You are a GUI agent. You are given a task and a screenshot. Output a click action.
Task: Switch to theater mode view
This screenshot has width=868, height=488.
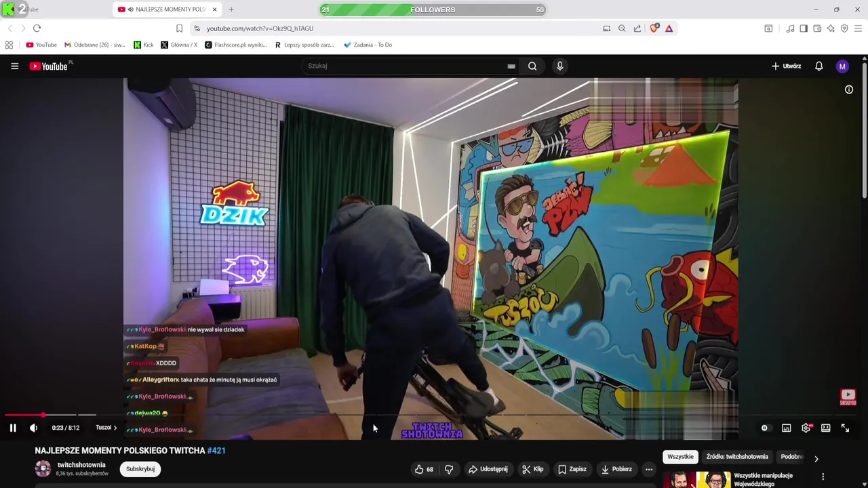825,428
